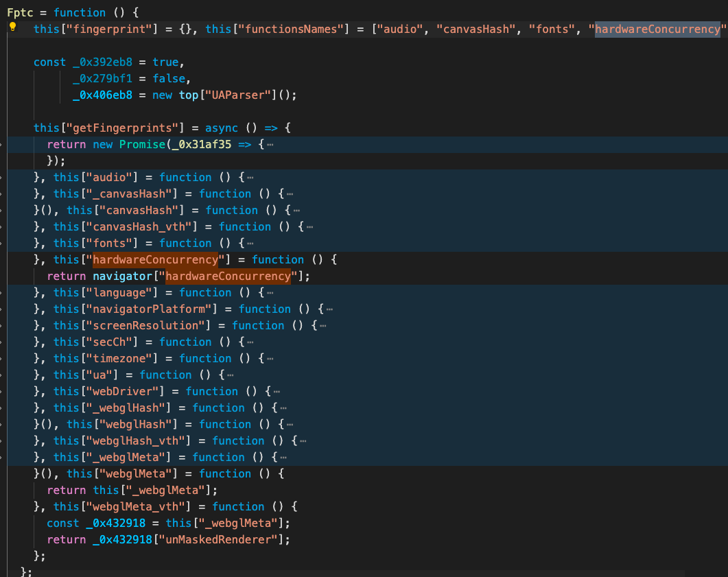Screen dimensions: 728x577
Task: Unfold the this["audio"] function body
Action: pos(250,178)
